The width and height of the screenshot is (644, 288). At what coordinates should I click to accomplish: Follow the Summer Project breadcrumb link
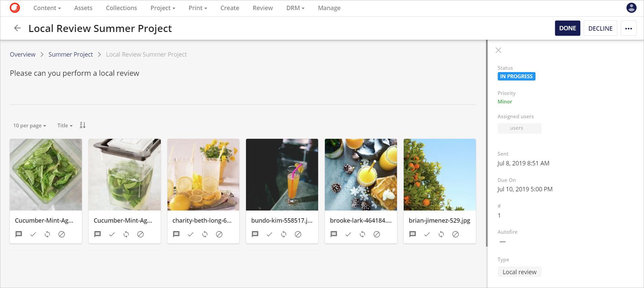pyautogui.click(x=70, y=55)
